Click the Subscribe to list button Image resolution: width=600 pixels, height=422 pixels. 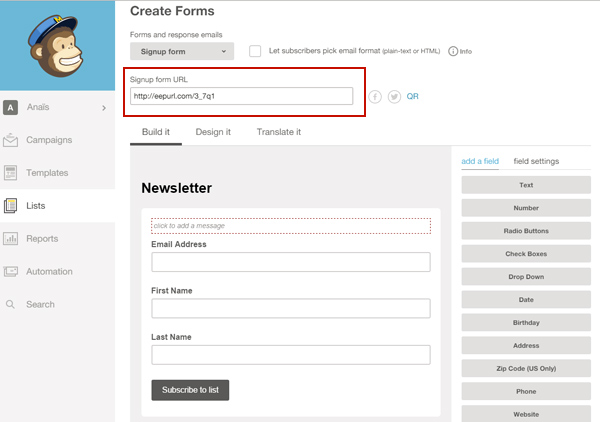point(190,390)
